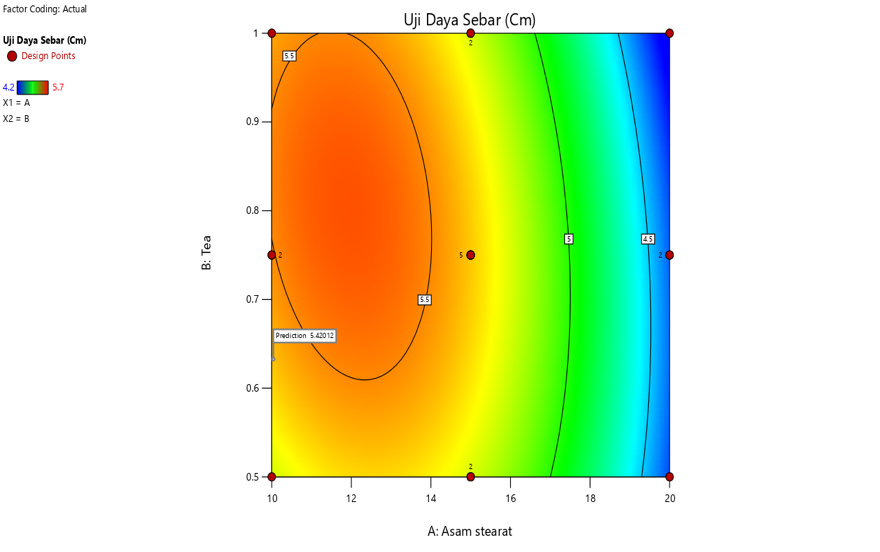
Task: Select the lower 5.5 contour label on ellipse
Action: click(x=424, y=300)
